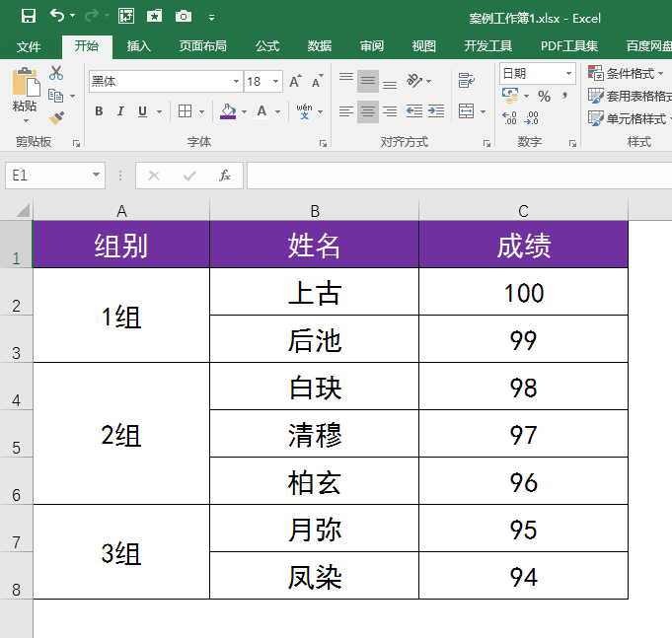Click the accounting currency format icon
This screenshot has height=638, width=672.
coord(509,96)
